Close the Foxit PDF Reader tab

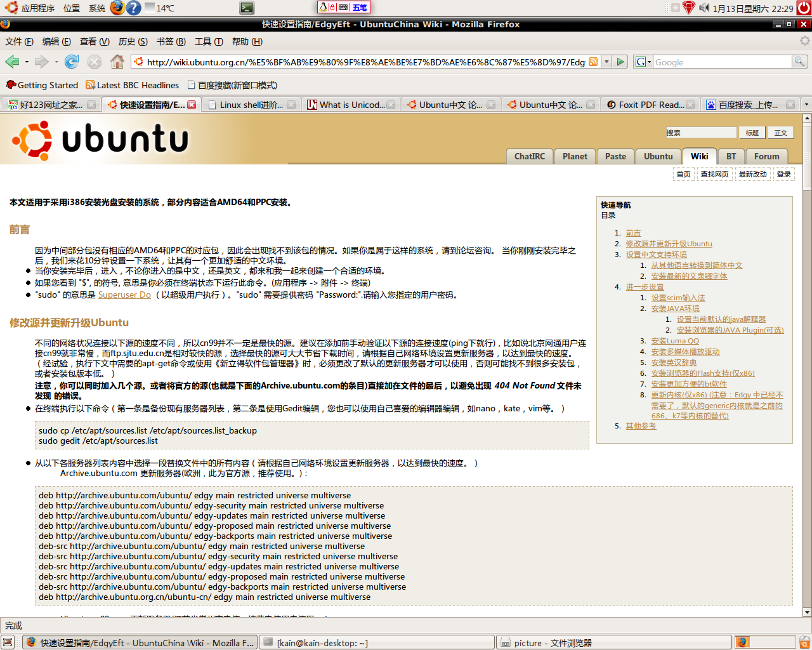pos(690,105)
